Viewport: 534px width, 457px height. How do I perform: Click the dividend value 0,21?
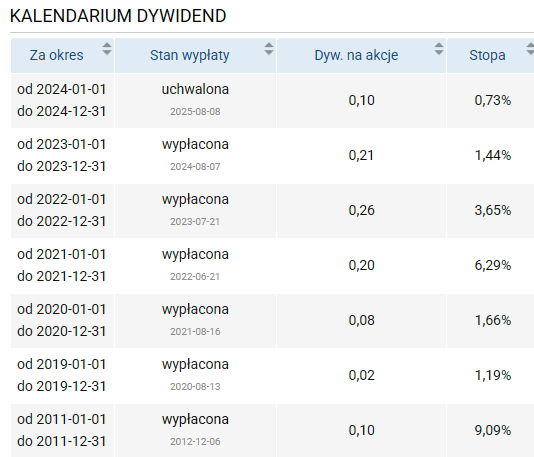pyautogui.click(x=361, y=155)
